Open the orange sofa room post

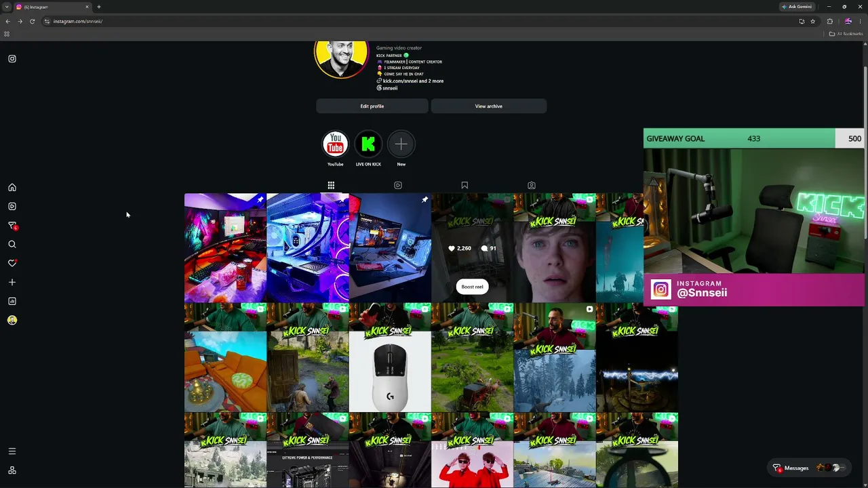point(225,358)
